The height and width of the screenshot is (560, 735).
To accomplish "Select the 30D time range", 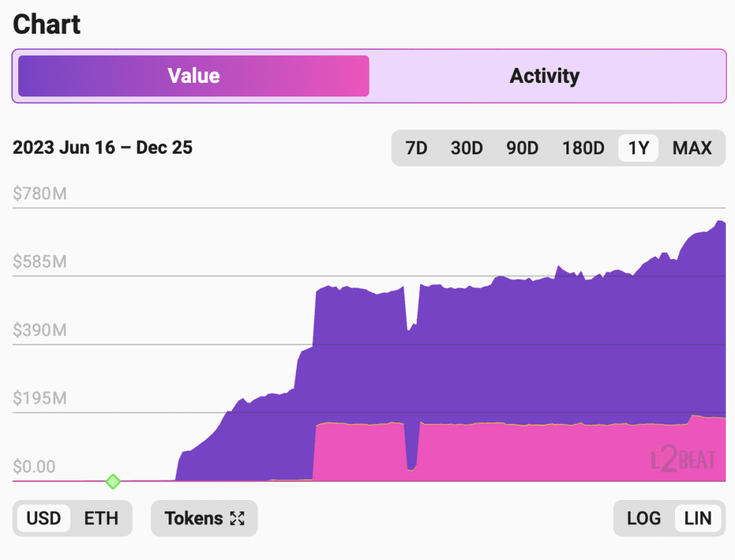I will tap(467, 148).
